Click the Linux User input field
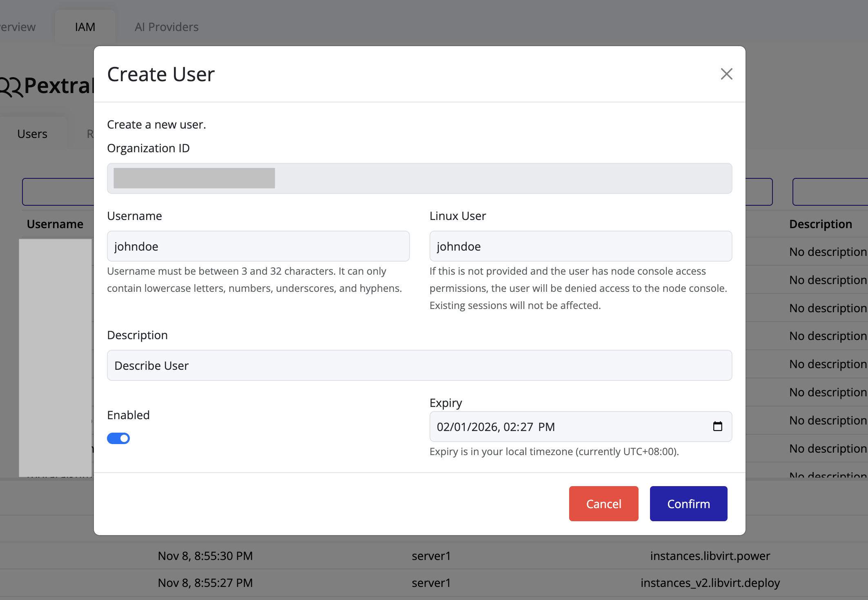The image size is (868, 600). coord(581,246)
